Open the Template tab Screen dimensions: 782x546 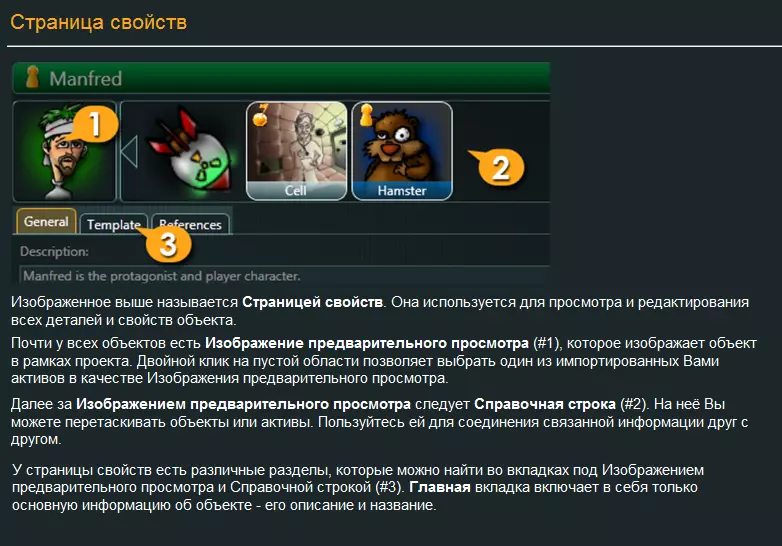coord(114,224)
